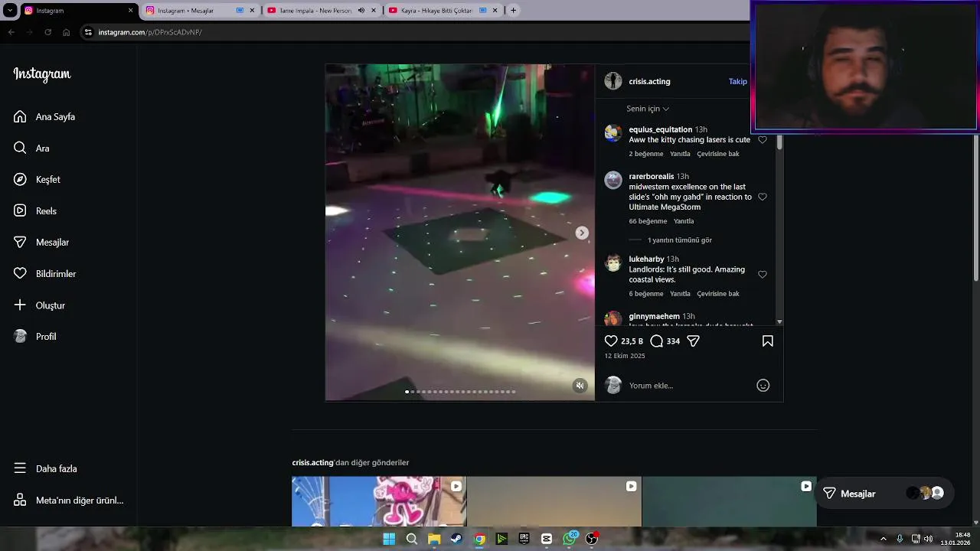Click the address bar URL

click(150, 32)
